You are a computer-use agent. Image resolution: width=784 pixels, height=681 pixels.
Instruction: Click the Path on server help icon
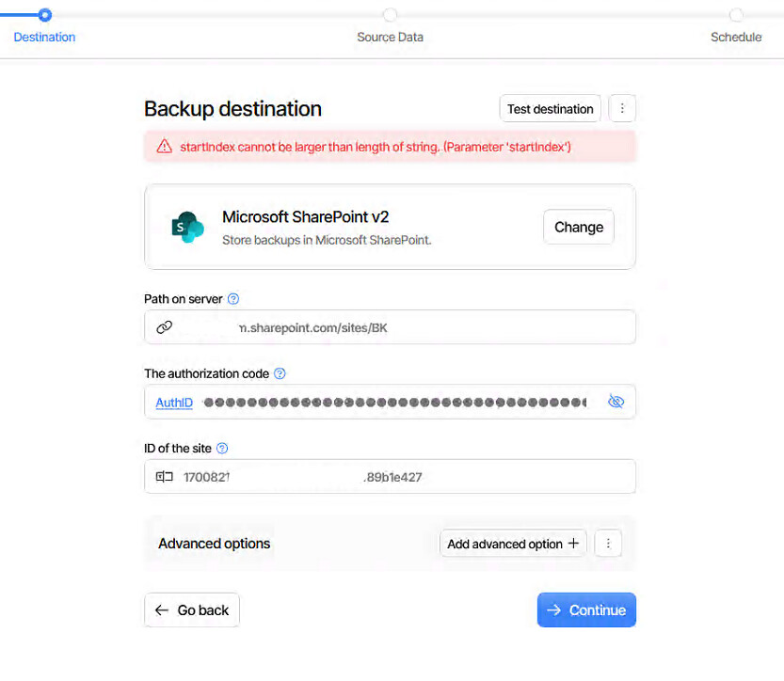pyautogui.click(x=233, y=299)
